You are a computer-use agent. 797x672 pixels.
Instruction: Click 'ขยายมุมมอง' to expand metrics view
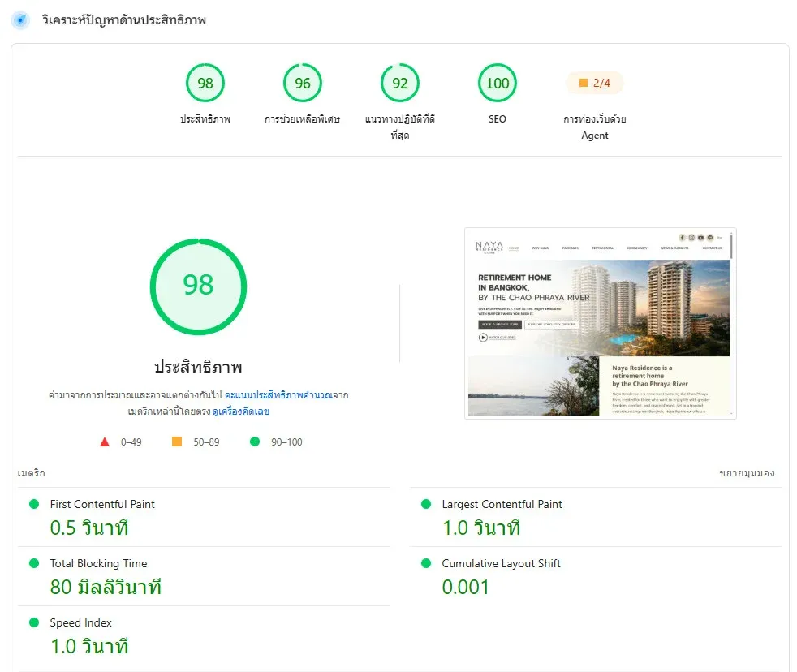tap(747, 472)
